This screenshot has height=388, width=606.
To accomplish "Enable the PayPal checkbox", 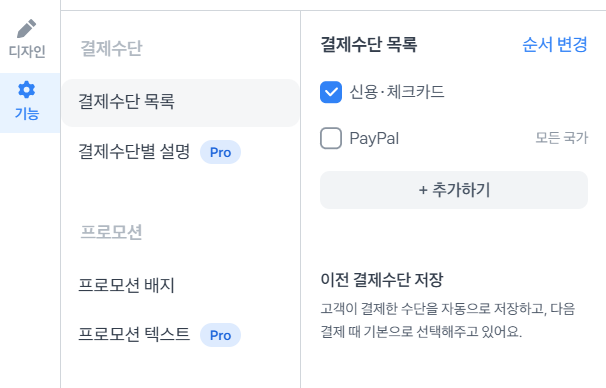I will [331, 138].
